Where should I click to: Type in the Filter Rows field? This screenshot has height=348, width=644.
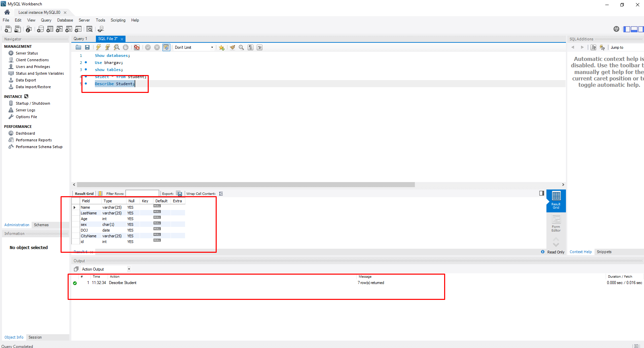142,193
